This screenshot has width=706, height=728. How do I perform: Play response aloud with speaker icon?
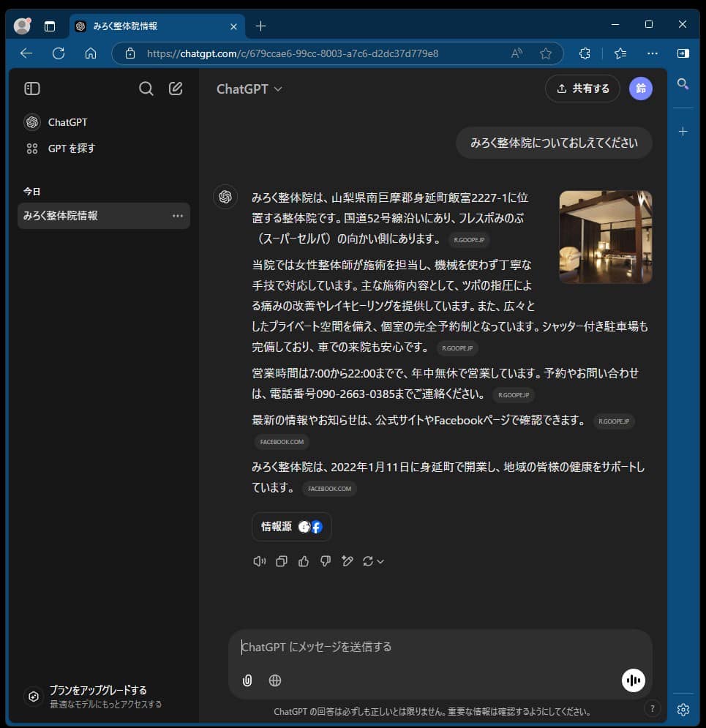(x=260, y=561)
